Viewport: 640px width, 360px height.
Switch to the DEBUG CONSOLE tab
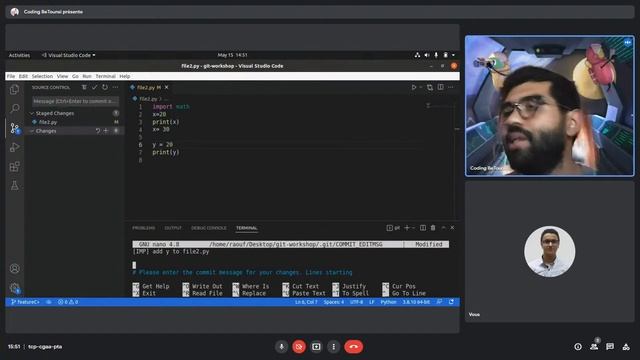tap(209, 228)
